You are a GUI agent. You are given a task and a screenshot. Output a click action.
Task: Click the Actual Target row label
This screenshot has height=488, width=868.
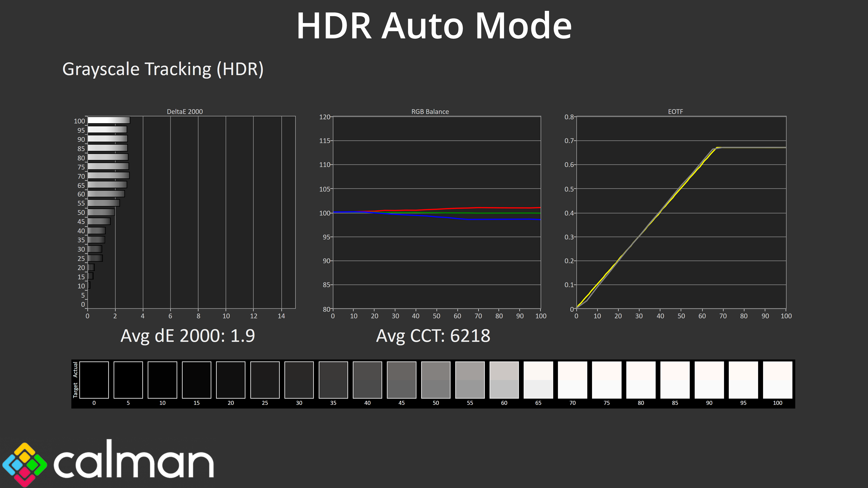tap(75, 380)
